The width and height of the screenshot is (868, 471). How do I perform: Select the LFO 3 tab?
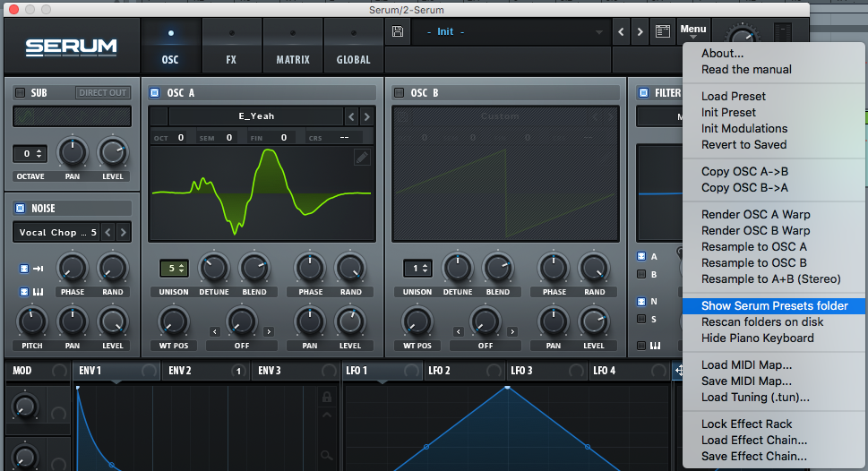click(546, 371)
